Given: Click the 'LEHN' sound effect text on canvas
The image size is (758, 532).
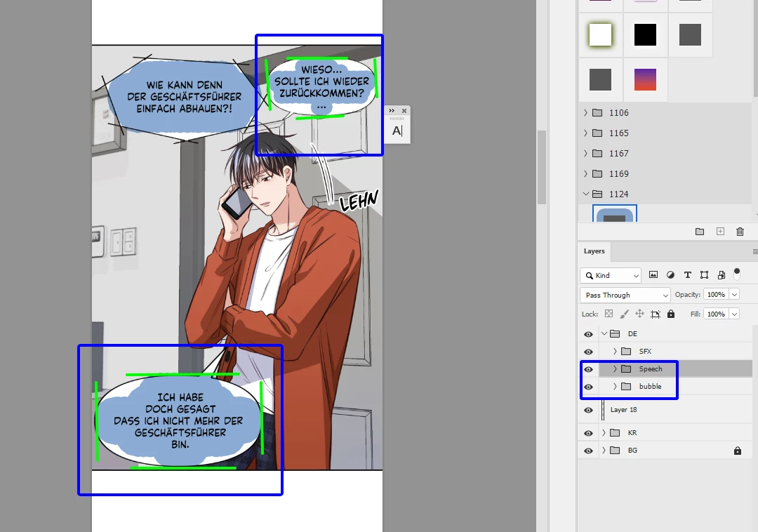Looking at the screenshot, I should click(x=359, y=201).
